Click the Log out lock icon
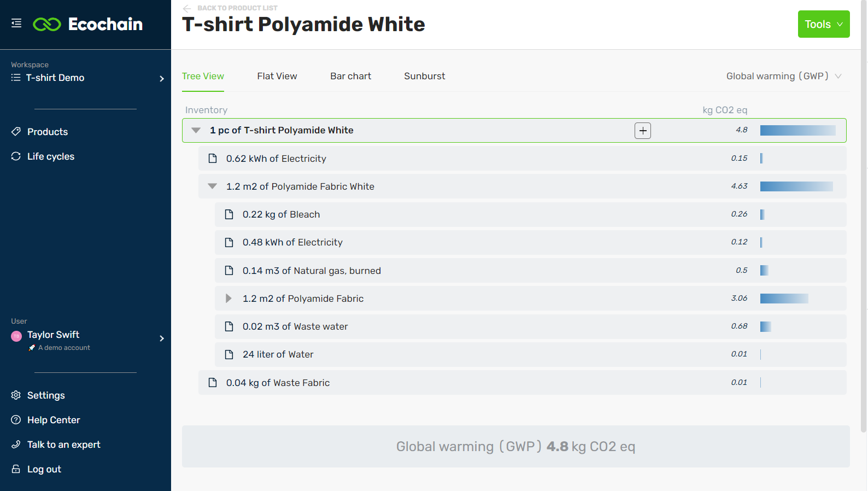Image resolution: width=868 pixels, height=491 pixels. point(16,469)
